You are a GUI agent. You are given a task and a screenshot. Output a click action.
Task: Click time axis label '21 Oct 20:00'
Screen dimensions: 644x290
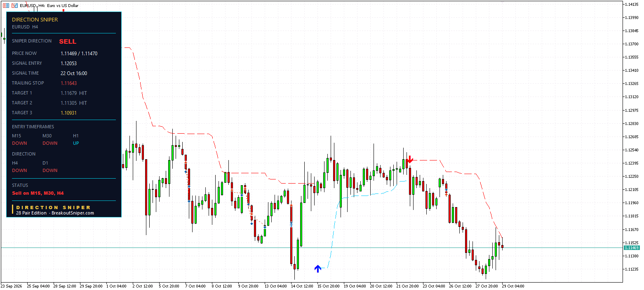click(x=408, y=286)
